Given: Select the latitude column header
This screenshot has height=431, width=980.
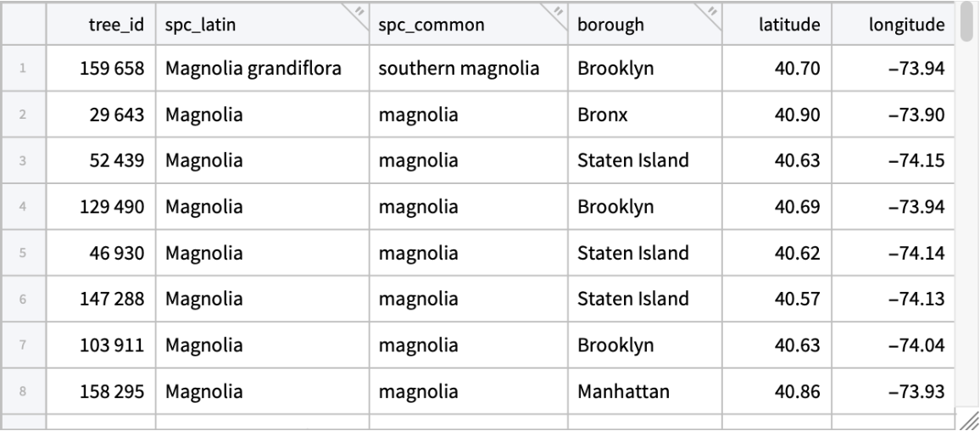Looking at the screenshot, I should pos(796,25).
